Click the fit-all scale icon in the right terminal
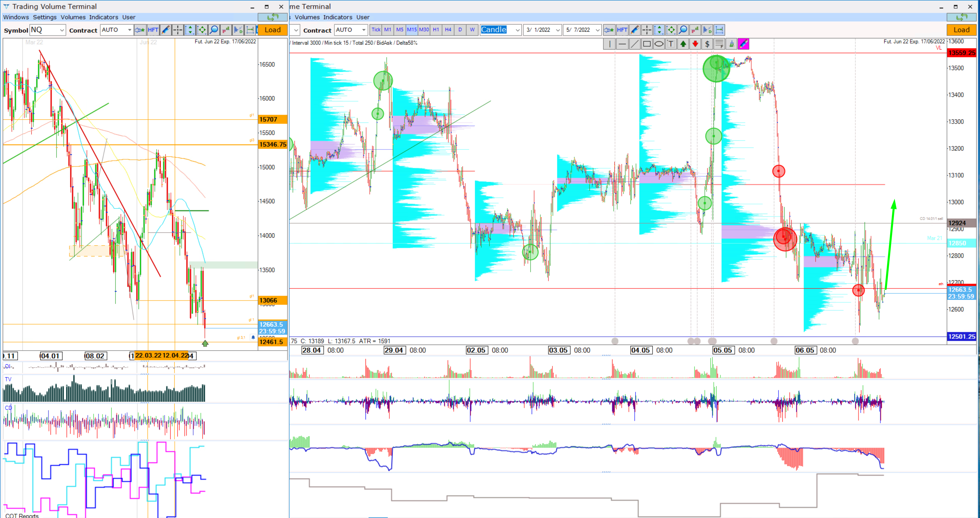The image size is (980, 518). pyautogui.click(x=671, y=30)
